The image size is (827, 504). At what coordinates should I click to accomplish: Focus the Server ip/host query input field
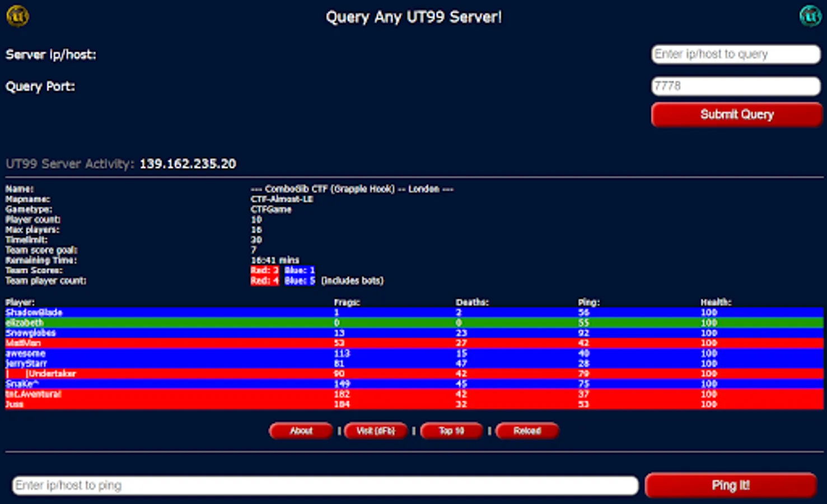[x=736, y=54]
